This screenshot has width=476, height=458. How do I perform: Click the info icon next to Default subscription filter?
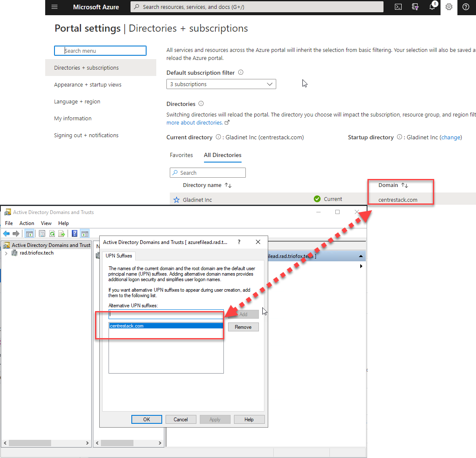(241, 72)
